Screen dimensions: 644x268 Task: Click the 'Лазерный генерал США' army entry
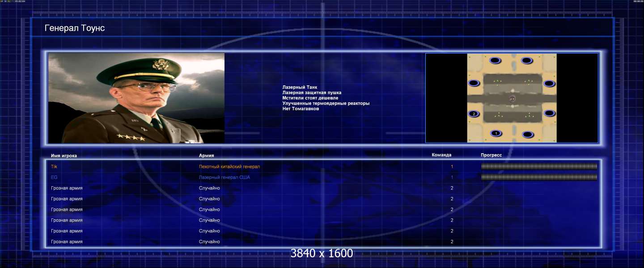coord(225,177)
